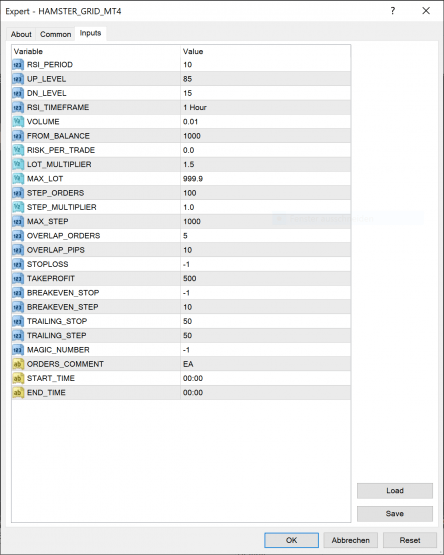Click the TRAILING_STOP variable name
Screen dimensions: 444x555
point(57,321)
